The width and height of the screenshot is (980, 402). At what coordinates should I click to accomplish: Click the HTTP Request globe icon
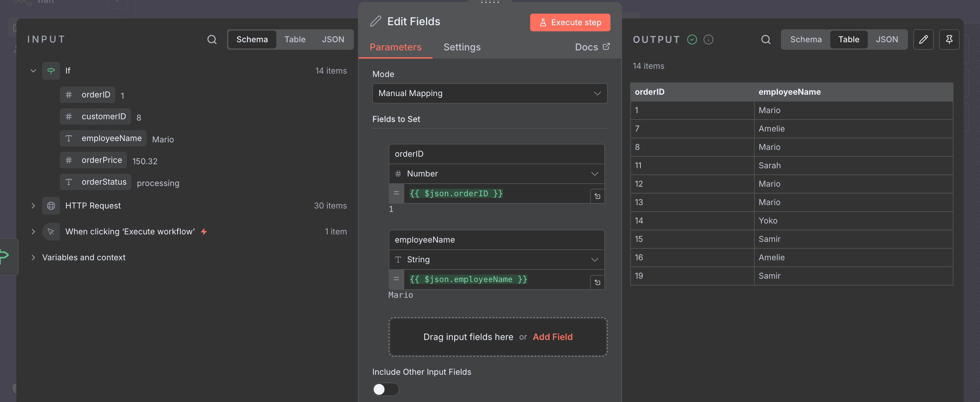coord(51,206)
